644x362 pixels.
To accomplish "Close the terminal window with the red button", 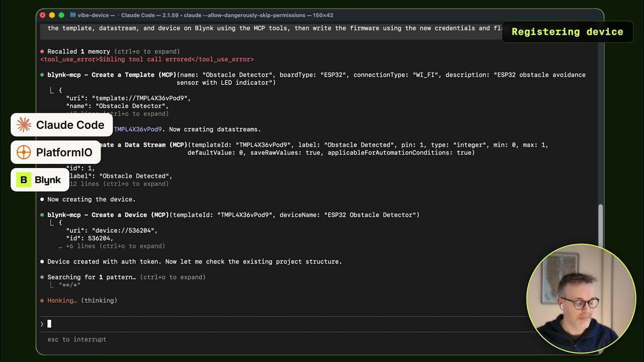I will 43,15.
